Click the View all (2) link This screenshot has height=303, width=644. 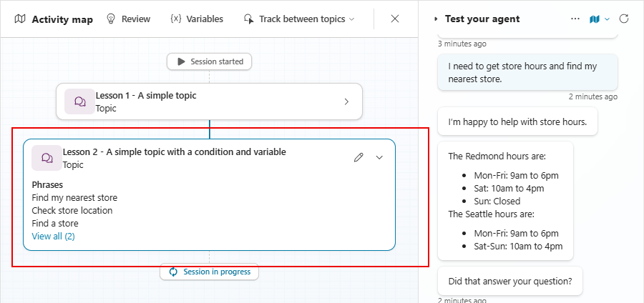pos(53,236)
